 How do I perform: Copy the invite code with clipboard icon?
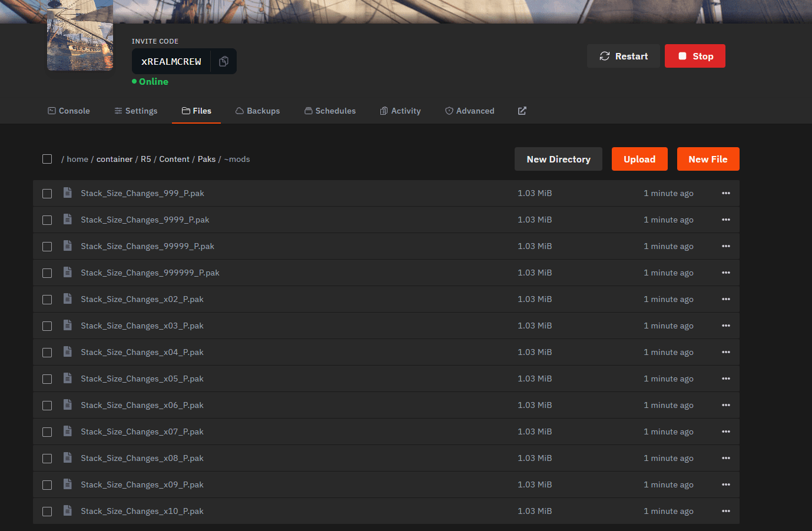point(224,61)
